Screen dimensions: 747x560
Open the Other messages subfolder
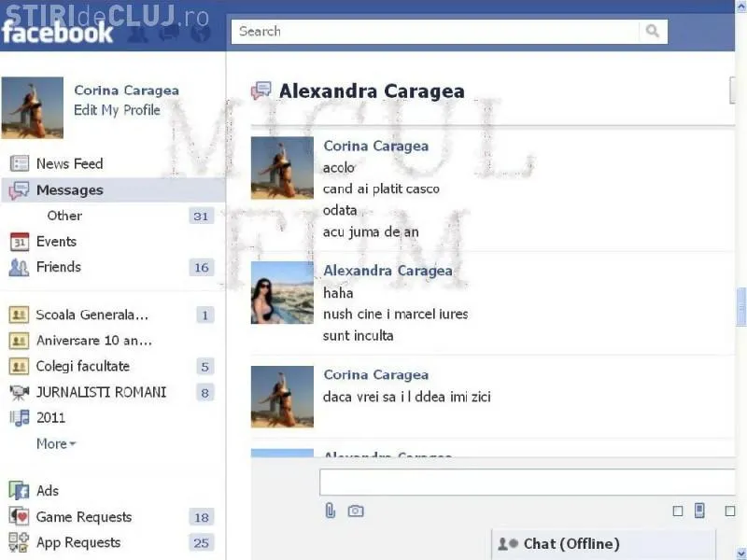coord(64,216)
